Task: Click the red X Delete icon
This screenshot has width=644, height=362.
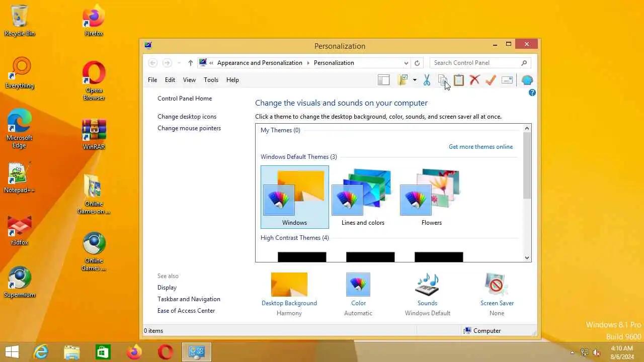Action: pos(474,80)
